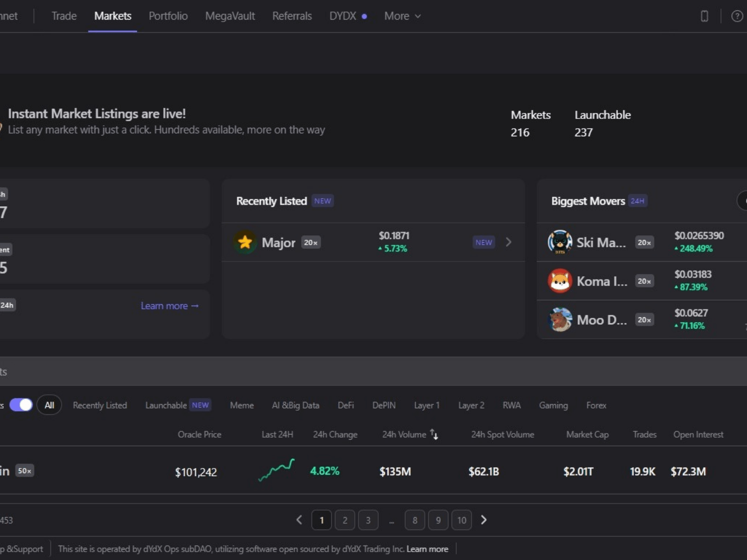
Task: Filter by Layer 1 category
Action: click(x=427, y=405)
